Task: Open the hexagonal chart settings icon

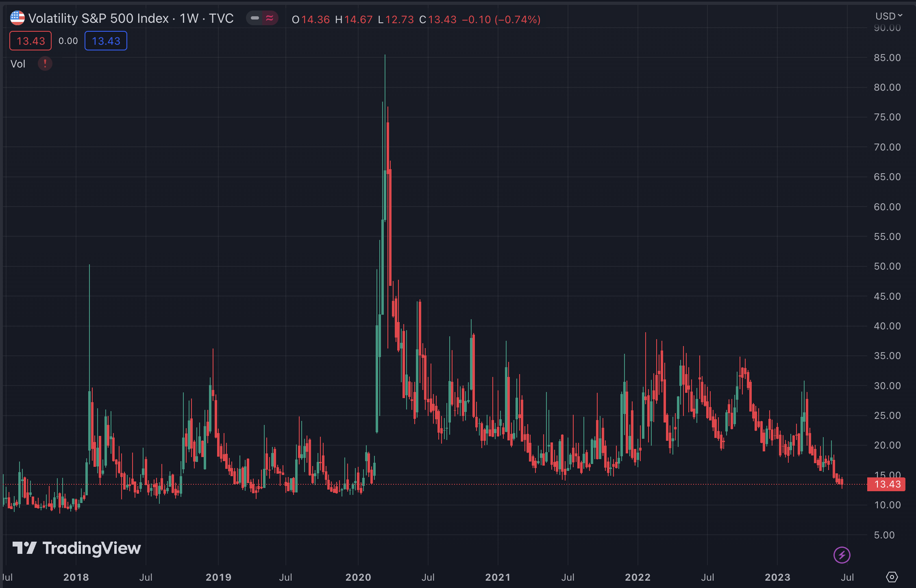Action: click(892, 577)
